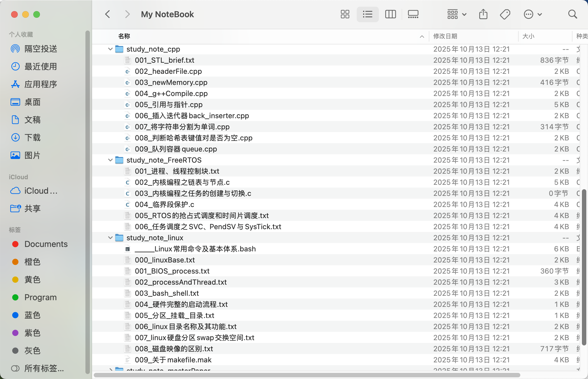This screenshot has width=588, height=379.
Task: Select list view mode button
Action: [367, 14]
